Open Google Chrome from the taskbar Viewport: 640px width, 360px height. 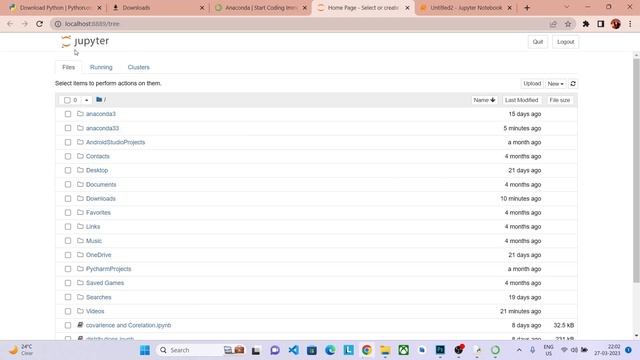tap(367, 350)
